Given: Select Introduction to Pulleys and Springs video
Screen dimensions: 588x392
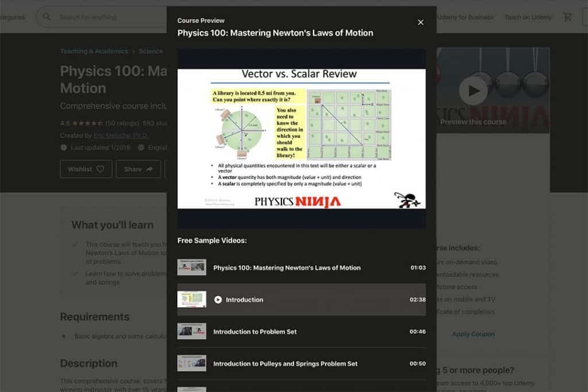Looking at the screenshot, I should coord(285,363).
